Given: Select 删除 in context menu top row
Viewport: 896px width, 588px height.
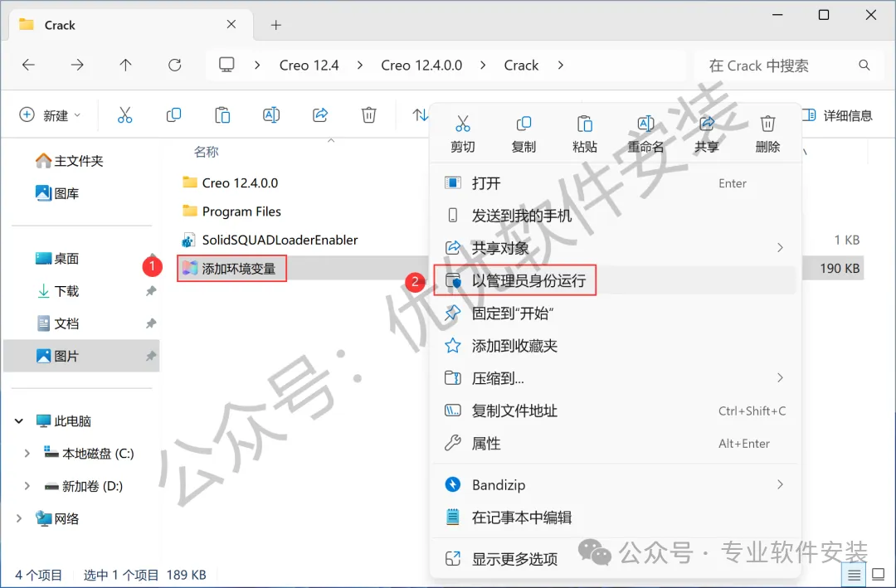Looking at the screenshot, I should (767, 134).
